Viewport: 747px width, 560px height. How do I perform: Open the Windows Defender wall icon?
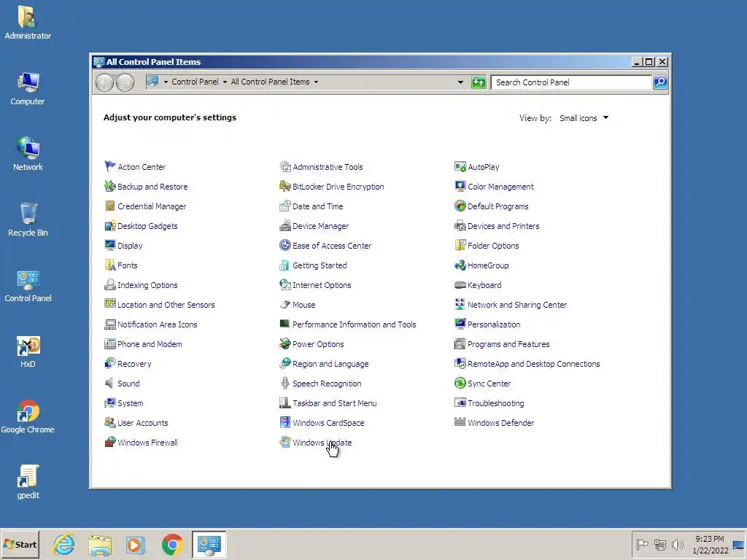click(460, 422)
